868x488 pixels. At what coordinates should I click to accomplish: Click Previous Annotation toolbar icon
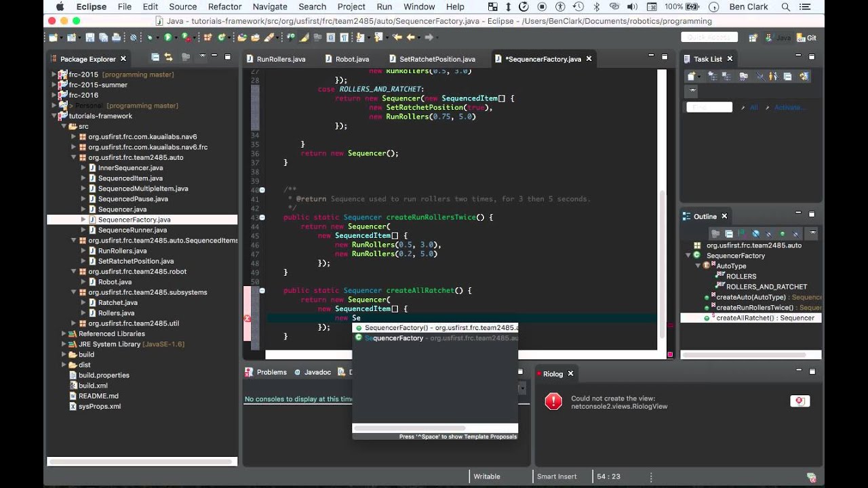coord(377,37)
